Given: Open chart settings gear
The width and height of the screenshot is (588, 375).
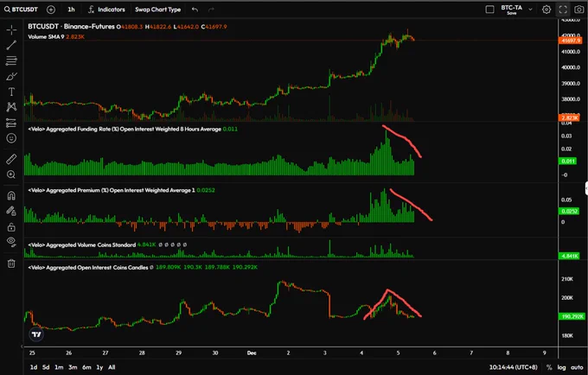Looking at the screenshot, I should [x=546, y=10].
